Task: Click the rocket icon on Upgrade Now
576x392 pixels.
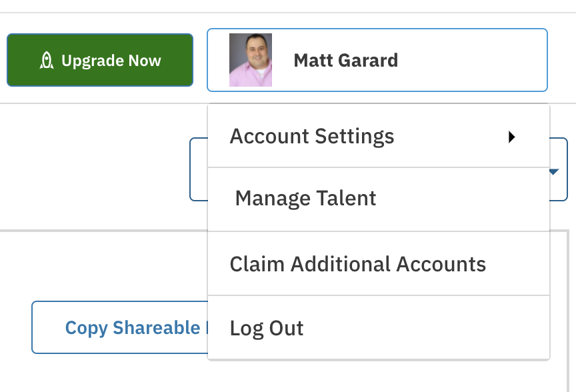Action: coord(47,61)
